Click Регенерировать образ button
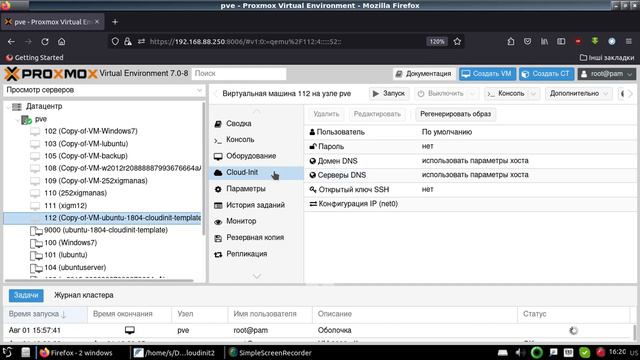Image resolution: width=640 pixels, height=360 pixels. click(456, 114)
